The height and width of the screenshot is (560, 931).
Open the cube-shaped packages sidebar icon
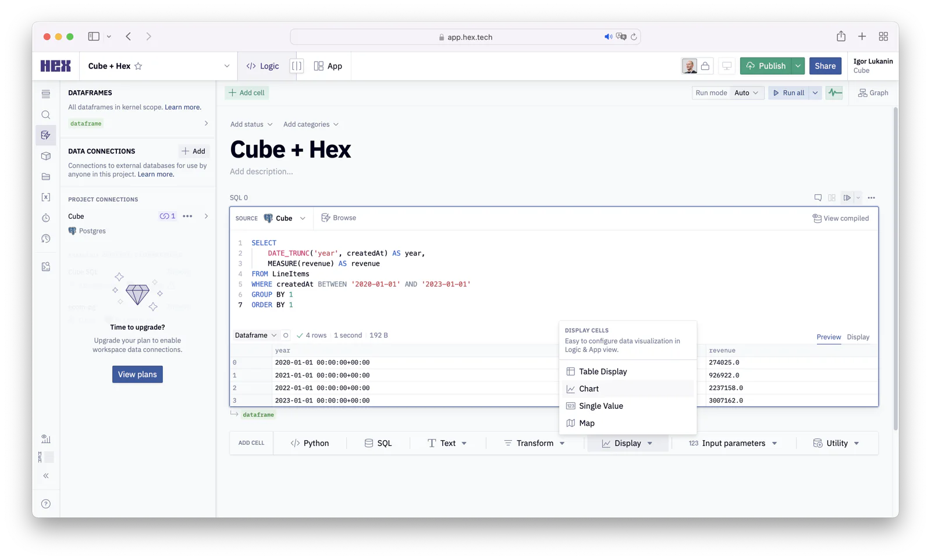46,156
